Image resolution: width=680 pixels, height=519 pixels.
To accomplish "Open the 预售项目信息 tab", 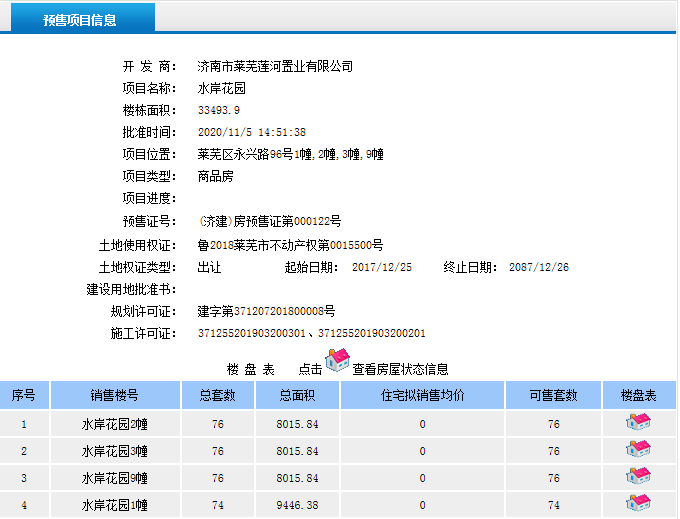I will 83,18.
